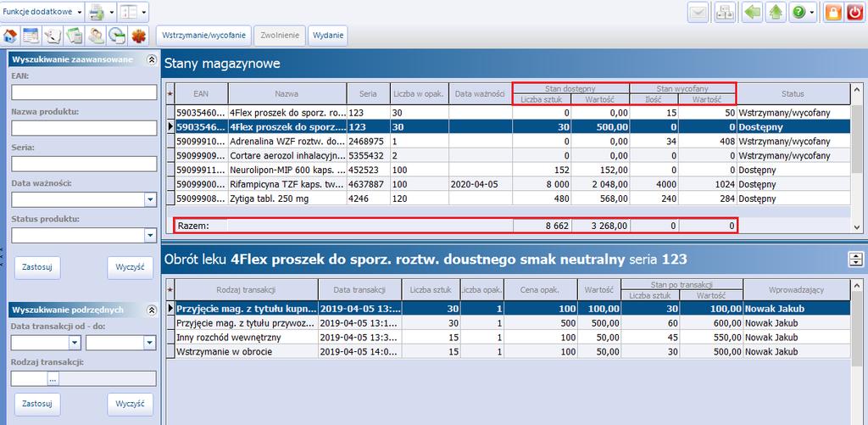Open the stacked green sheets icon
The image size is (868, 425).
[x=74, y=36]
